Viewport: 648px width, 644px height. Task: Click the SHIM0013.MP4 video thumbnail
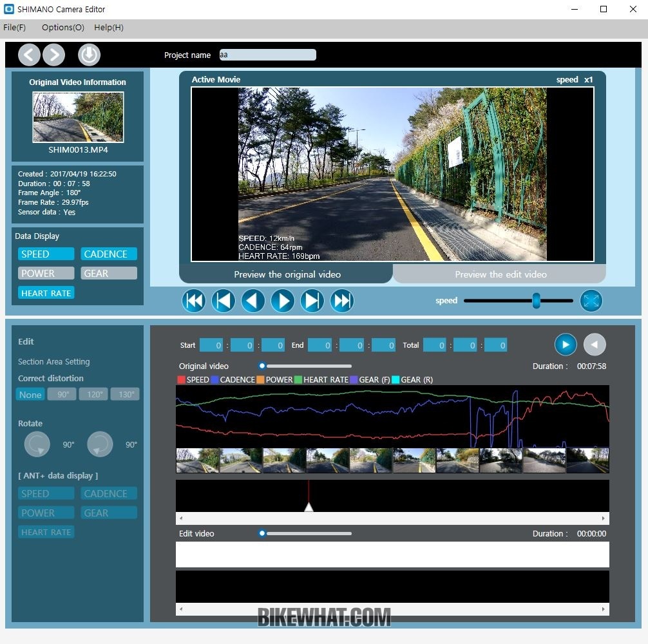click(x=78, y=117)
